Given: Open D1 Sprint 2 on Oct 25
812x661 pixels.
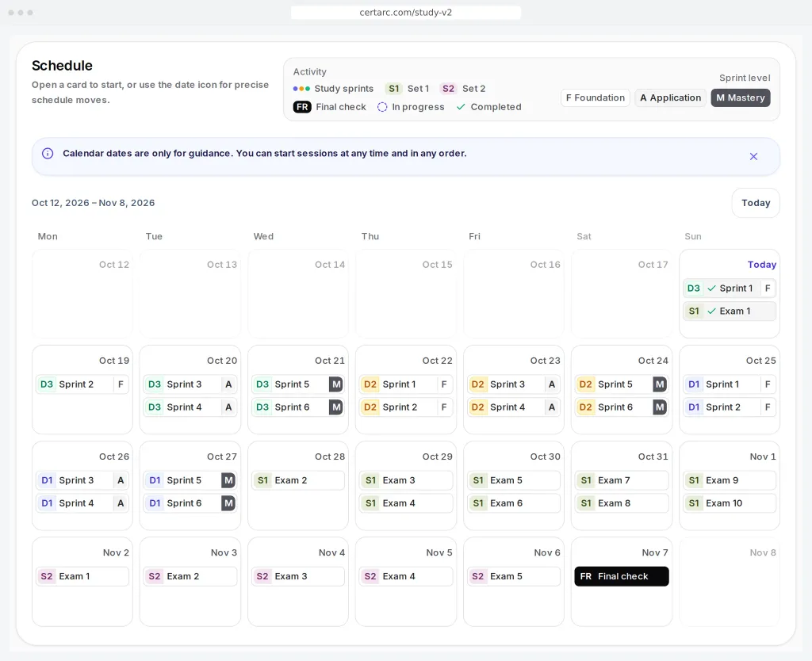Looking at the screenshot, I should [x=730, y=407].
